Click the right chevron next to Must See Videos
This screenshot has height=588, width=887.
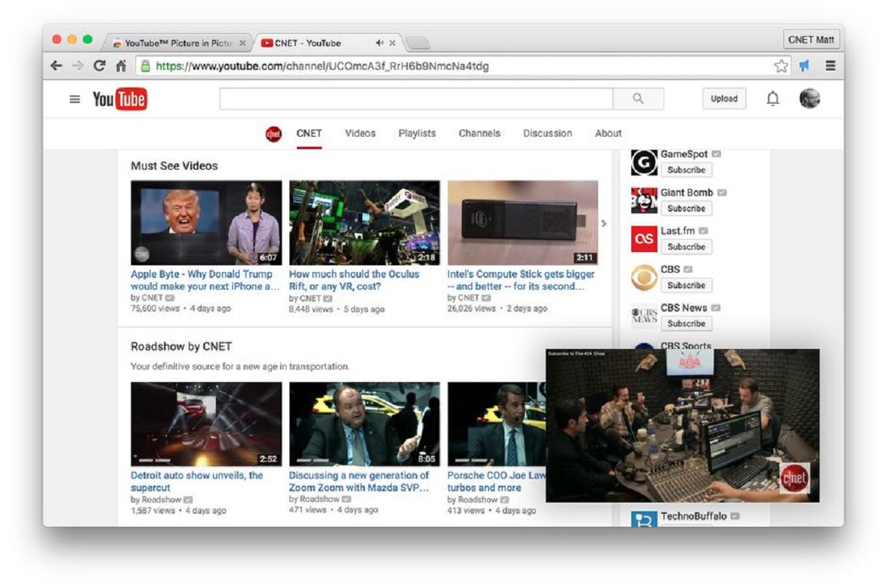click(604, 223)
